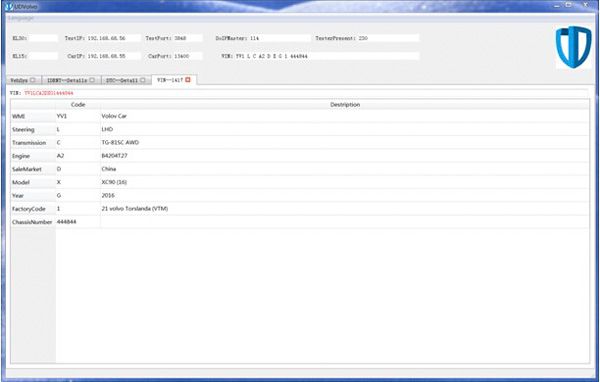Select the FactoryCode row header

point(33,209)
